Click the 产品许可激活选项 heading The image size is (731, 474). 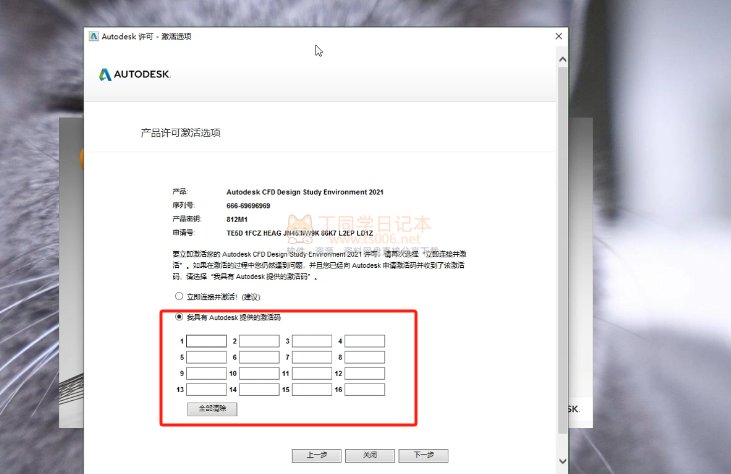pyautogui.click(x=180, y=133)
